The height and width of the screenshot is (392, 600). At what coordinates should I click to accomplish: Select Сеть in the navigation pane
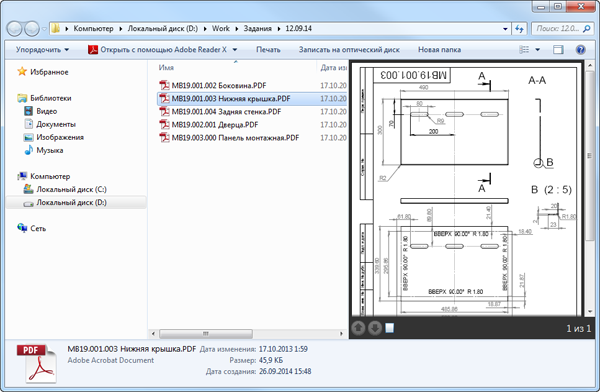coord(38,228)
